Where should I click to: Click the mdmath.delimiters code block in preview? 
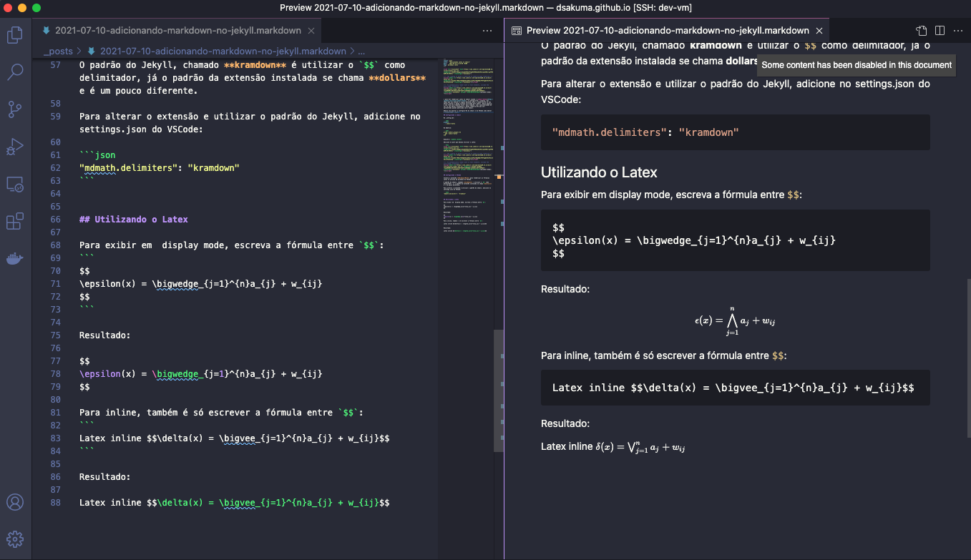[x=736, y=132]
